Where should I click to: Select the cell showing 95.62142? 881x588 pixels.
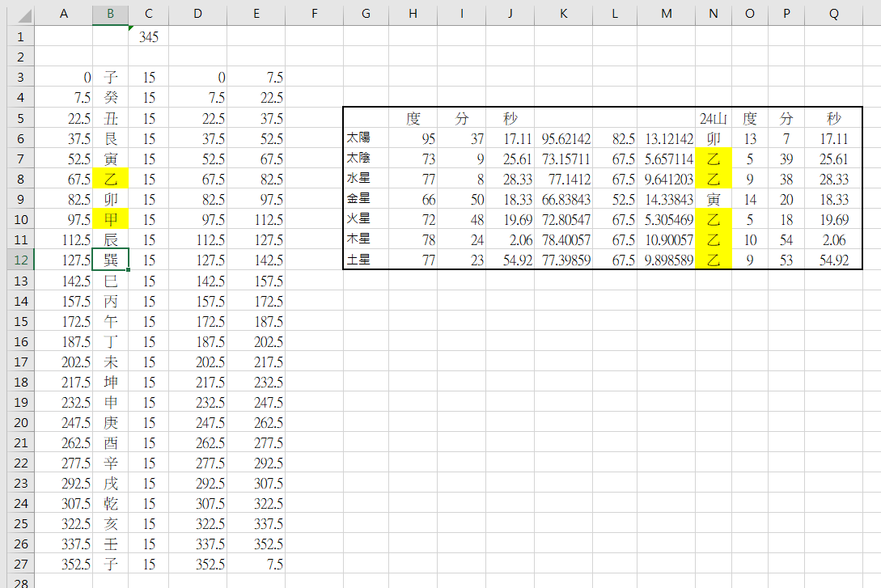click(x=562, y=137)
